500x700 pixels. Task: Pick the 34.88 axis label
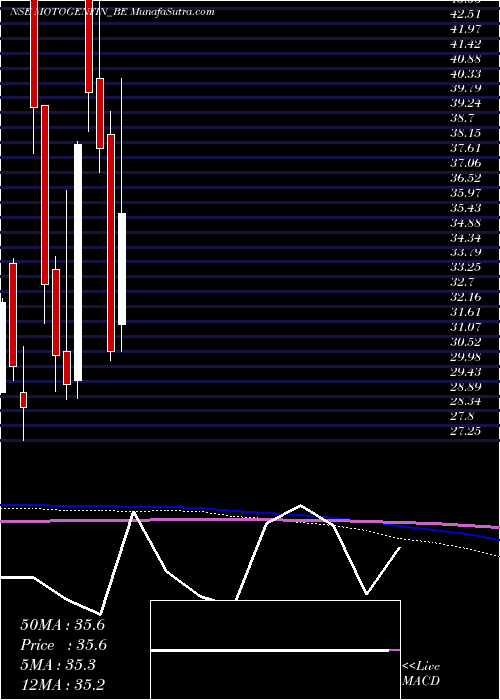pyautogui.click(x=466, y=223)
